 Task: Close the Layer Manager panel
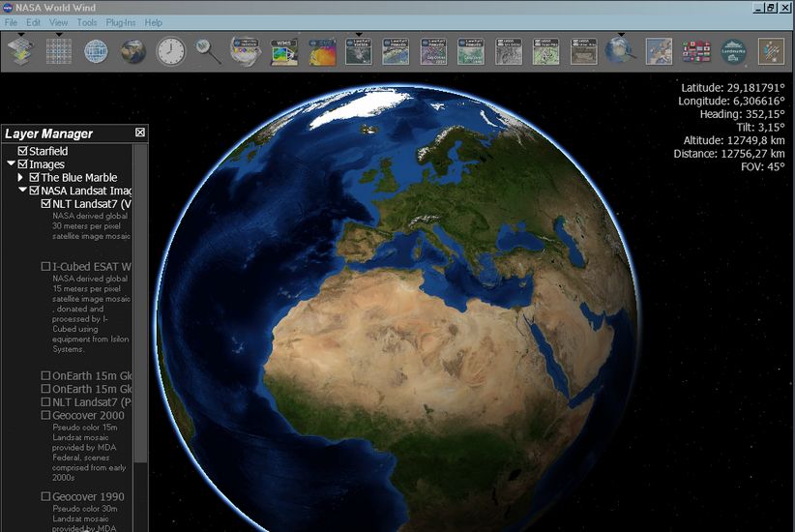tap(140, 133)
